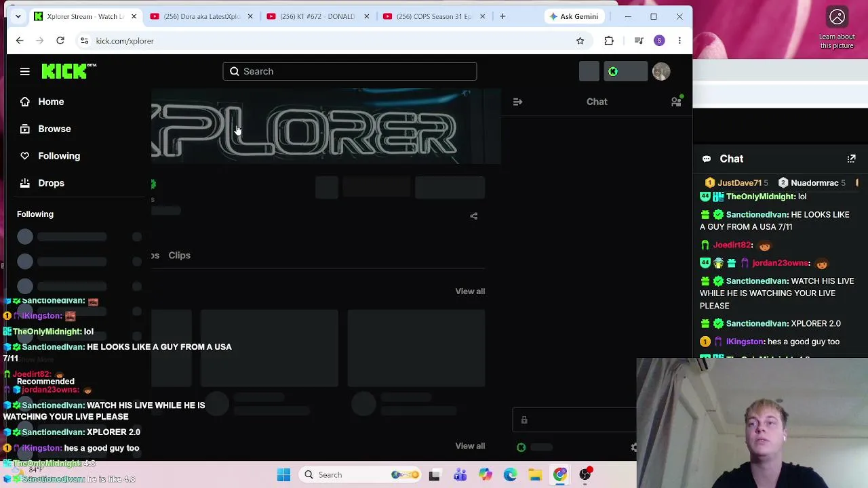Close the KT #672 tab
868x488 pixels.
click(366, 16)
